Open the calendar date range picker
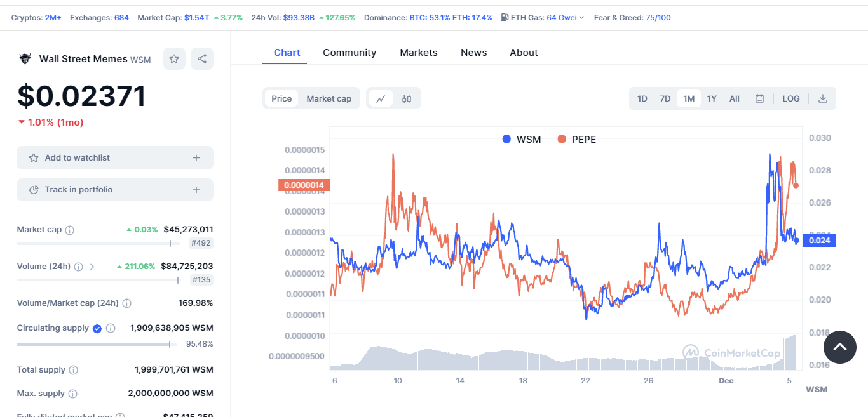This screenshot has width=868, height=417. [759, 98]
